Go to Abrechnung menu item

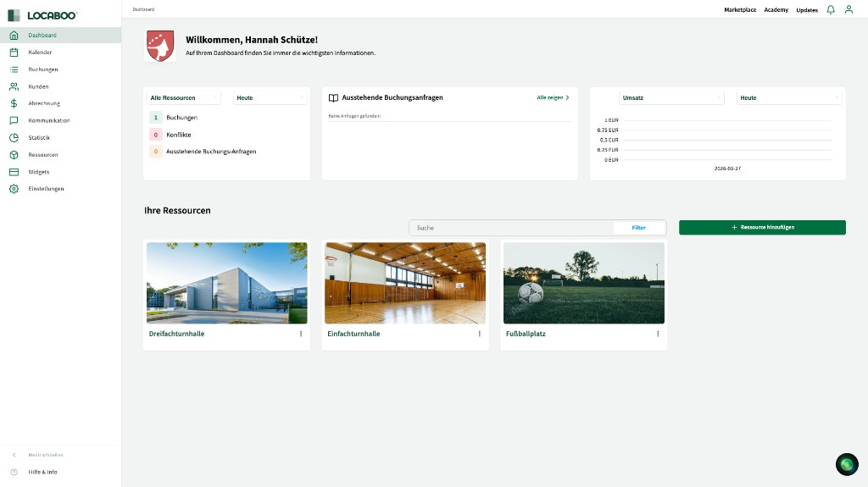(60, 103)
